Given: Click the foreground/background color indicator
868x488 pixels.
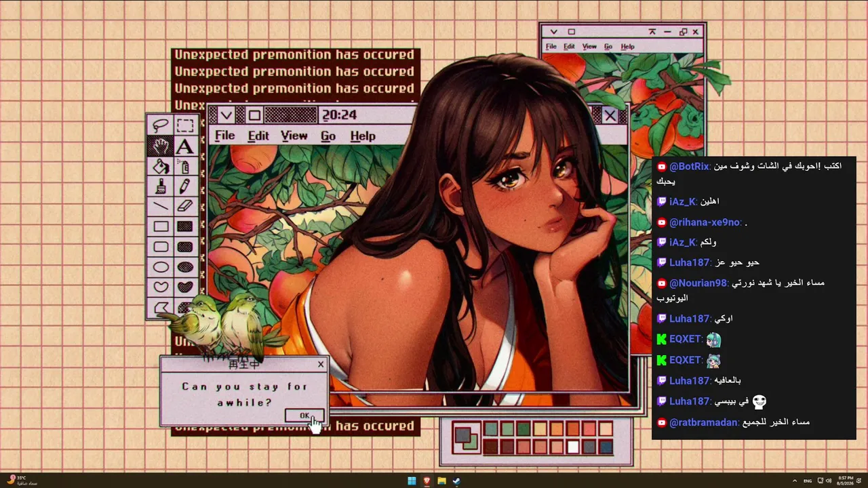Looking at the screenshot, I should (465, 438).
